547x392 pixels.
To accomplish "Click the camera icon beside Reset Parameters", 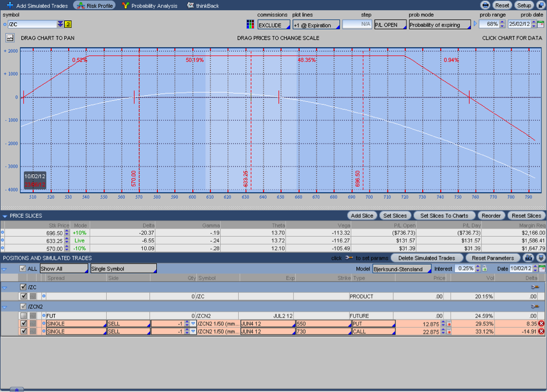I will click(x=527, y=258).
